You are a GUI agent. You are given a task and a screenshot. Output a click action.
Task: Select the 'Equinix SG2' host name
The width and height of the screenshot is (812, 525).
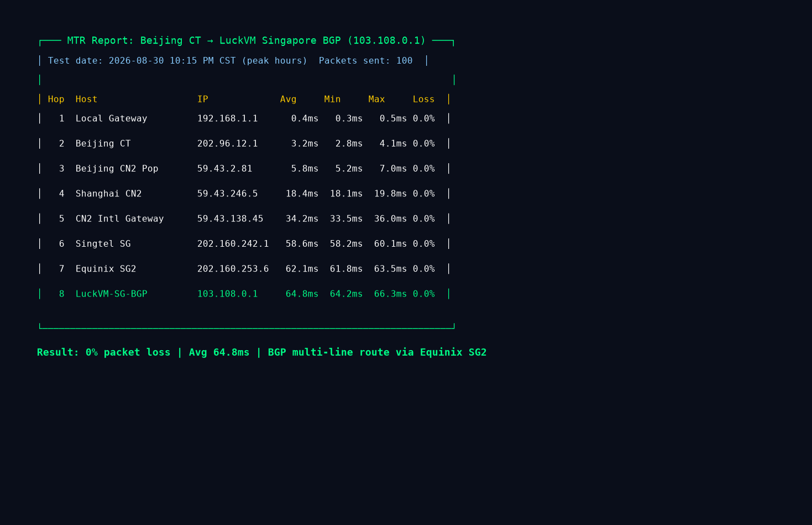[106, 269]
